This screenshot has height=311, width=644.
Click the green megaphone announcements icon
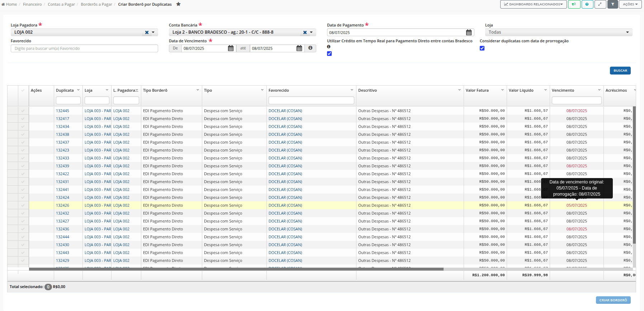(574, 4)
